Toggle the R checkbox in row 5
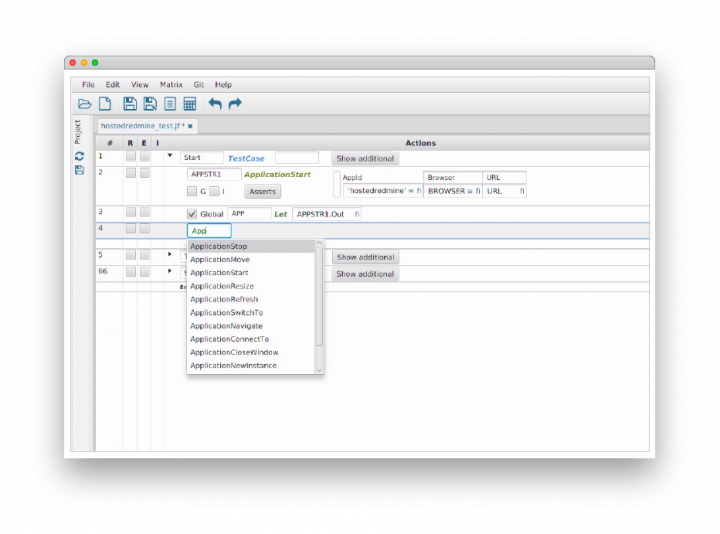720x534 pixels. (x=131, y=255)
